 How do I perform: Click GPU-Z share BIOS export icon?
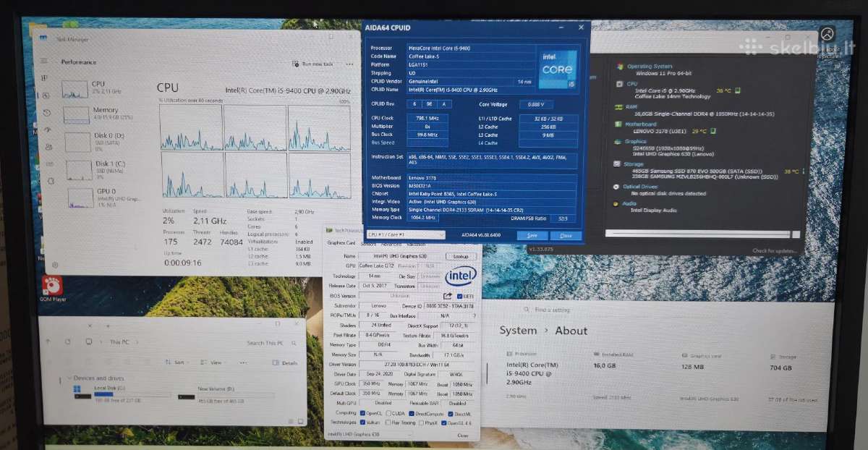point(448,296)
